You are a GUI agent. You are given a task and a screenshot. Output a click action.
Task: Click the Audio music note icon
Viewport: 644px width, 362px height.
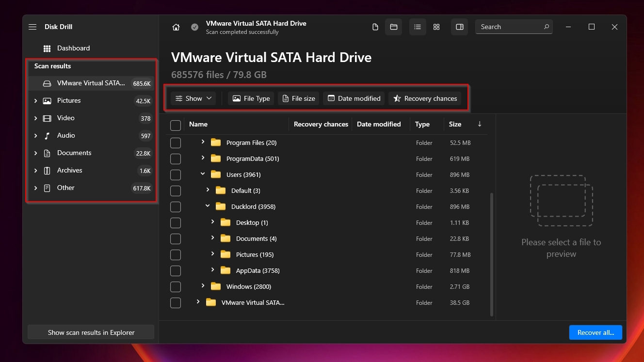coord(47,136)
